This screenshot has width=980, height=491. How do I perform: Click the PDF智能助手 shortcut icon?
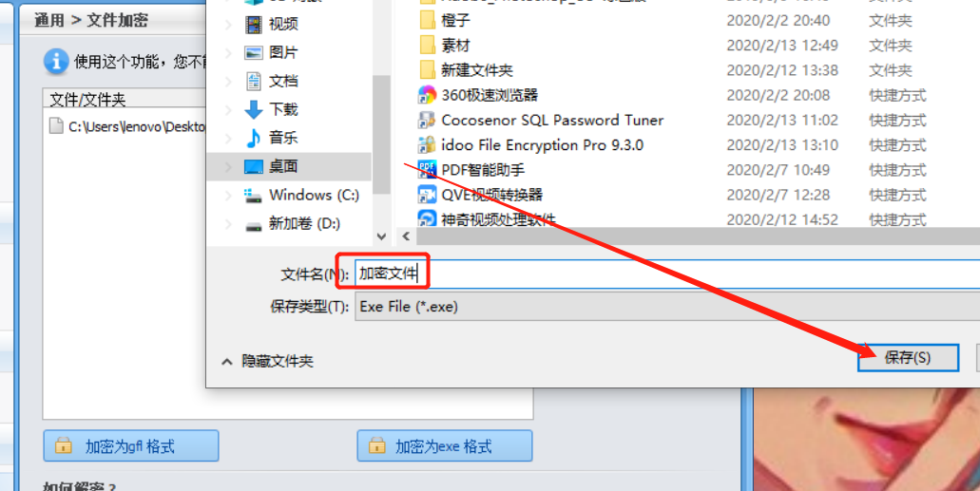pyautogui.click(x=427, y=170)
